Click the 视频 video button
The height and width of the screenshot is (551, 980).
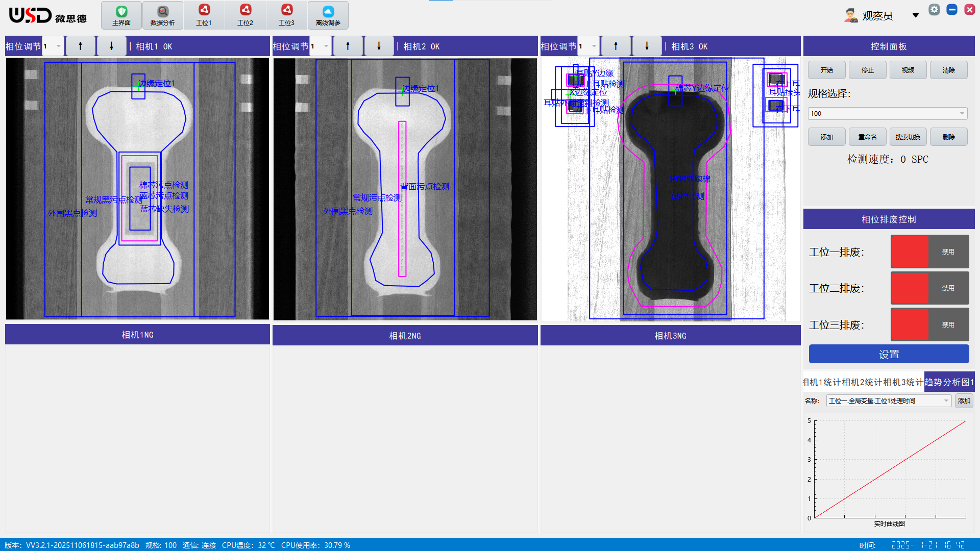tap(908, 70)
